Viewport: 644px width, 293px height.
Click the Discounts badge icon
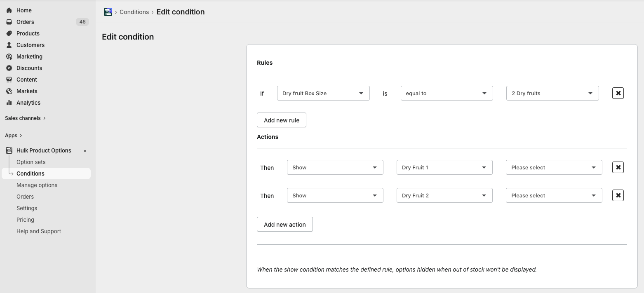(9, 68)
